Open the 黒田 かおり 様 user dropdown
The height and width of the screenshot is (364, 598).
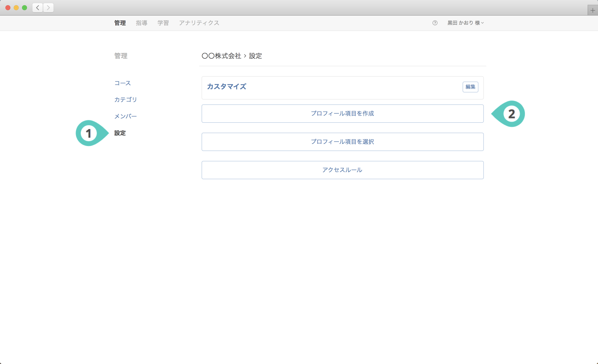click(x=466, y=23)
